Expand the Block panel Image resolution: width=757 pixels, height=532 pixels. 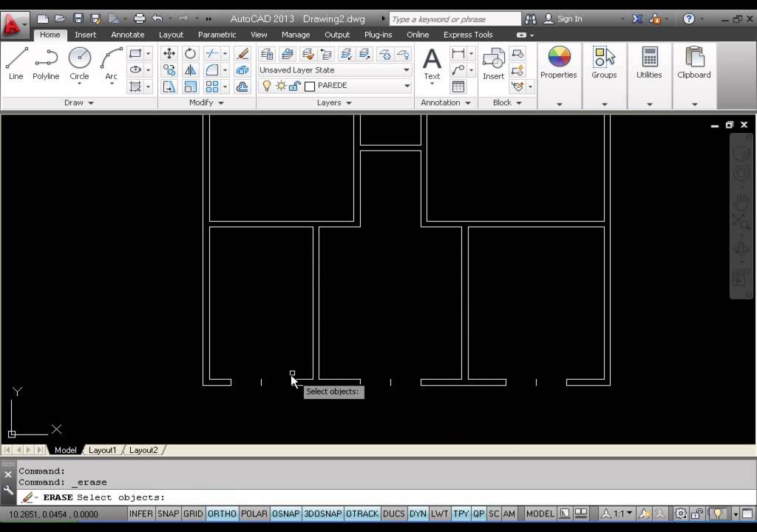click(507, 103)
